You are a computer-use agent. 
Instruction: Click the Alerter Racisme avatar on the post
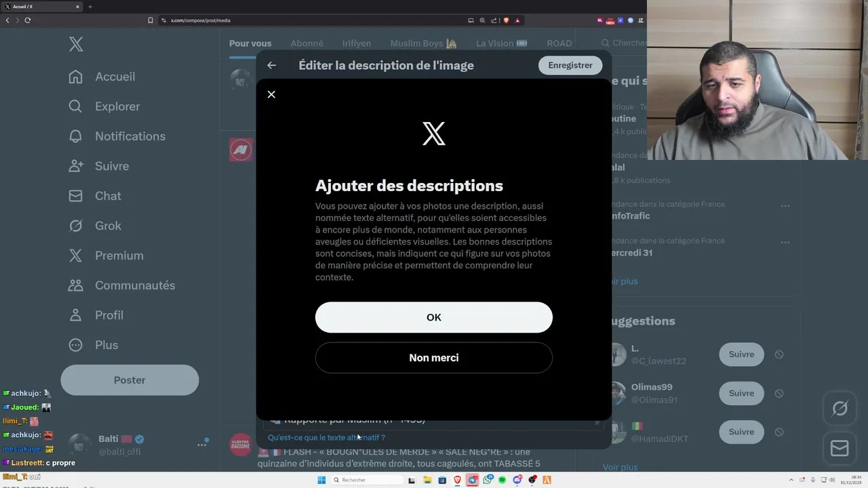241,445
